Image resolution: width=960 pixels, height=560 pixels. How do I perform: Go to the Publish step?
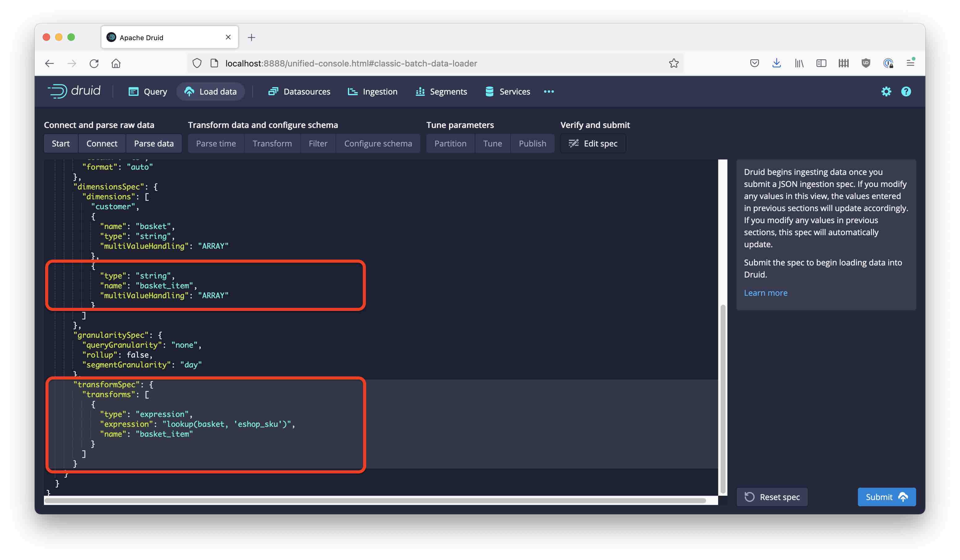532,143
